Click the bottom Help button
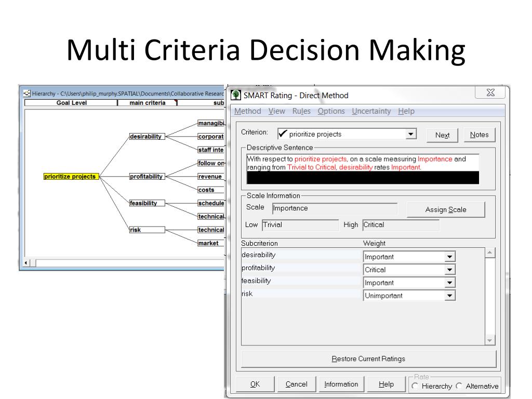The image size is (532, 399). pyautogui.click(x=386, y=384)
